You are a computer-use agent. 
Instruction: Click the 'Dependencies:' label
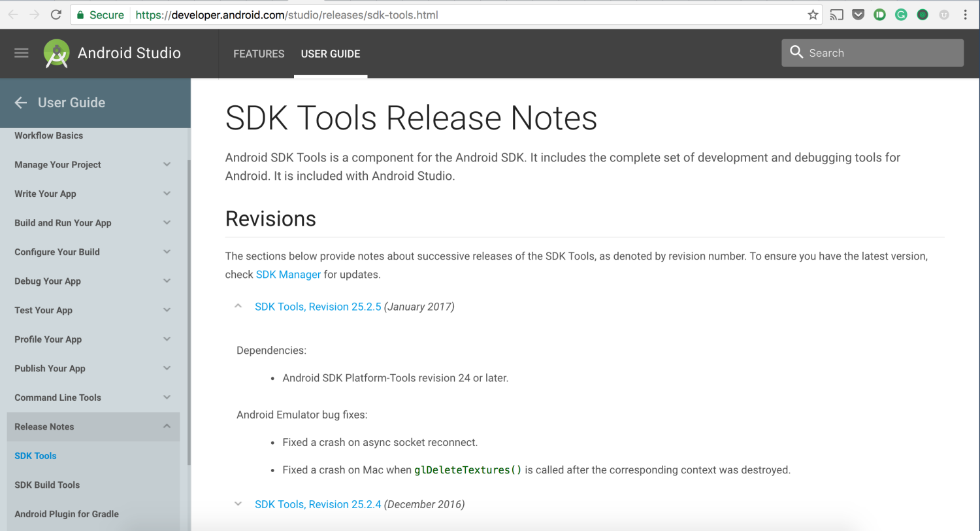tap(271, 351)
